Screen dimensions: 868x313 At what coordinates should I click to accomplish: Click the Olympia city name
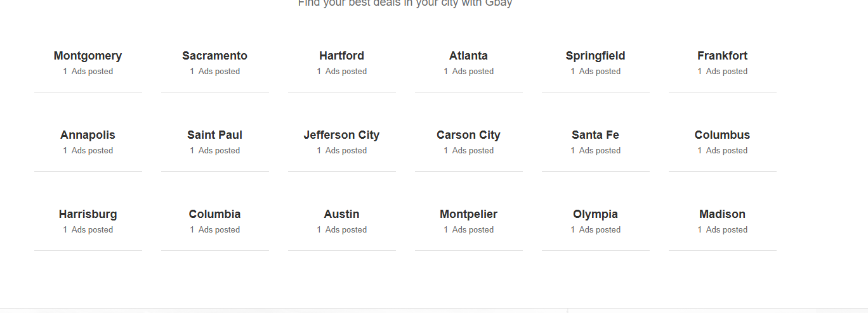pos(595,214)
